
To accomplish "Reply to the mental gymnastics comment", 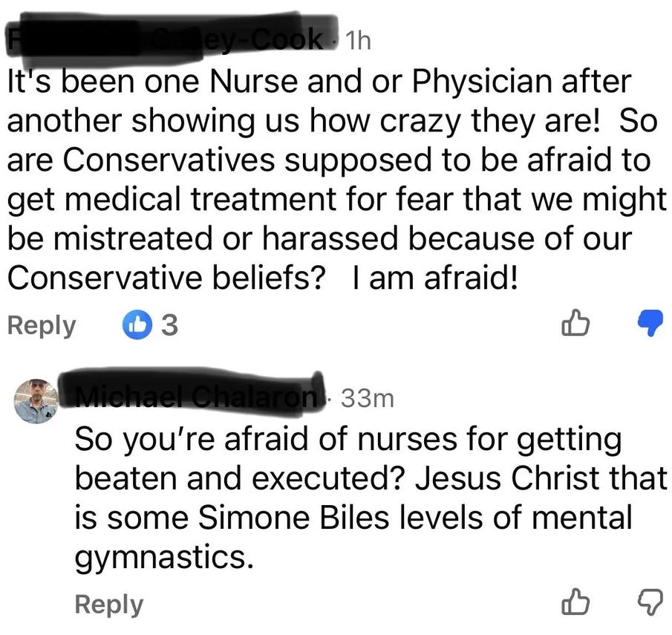I will coord(109,604).
